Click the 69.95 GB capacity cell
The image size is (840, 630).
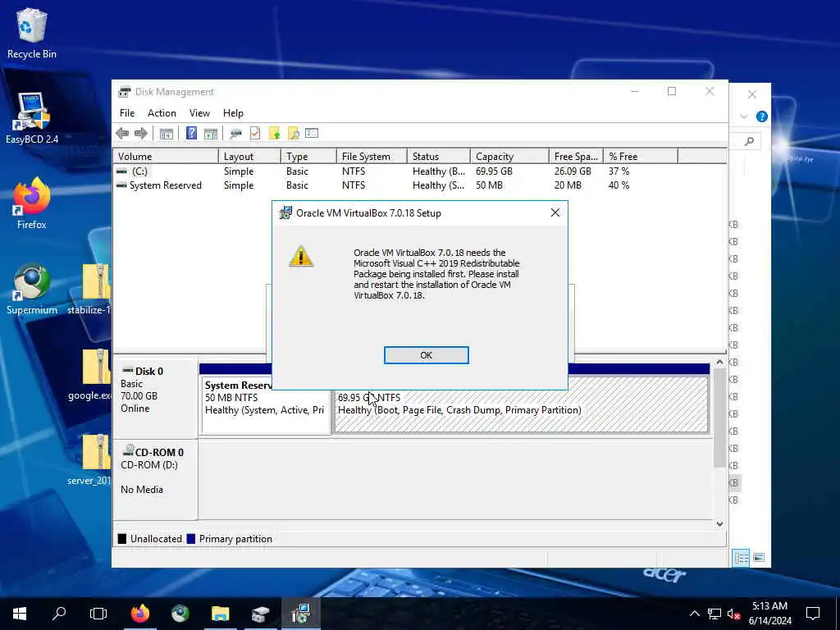(494, 171)
